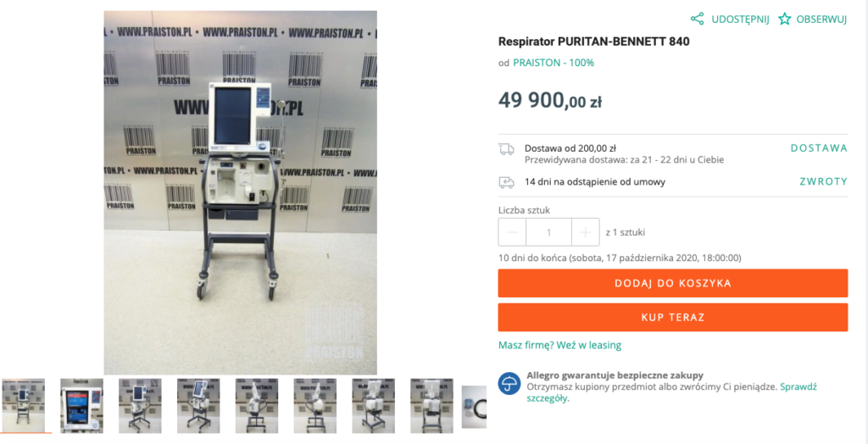Increase quantity with the plus button
The width and height of the screenshot is (868, 444).
pos(585,232)
